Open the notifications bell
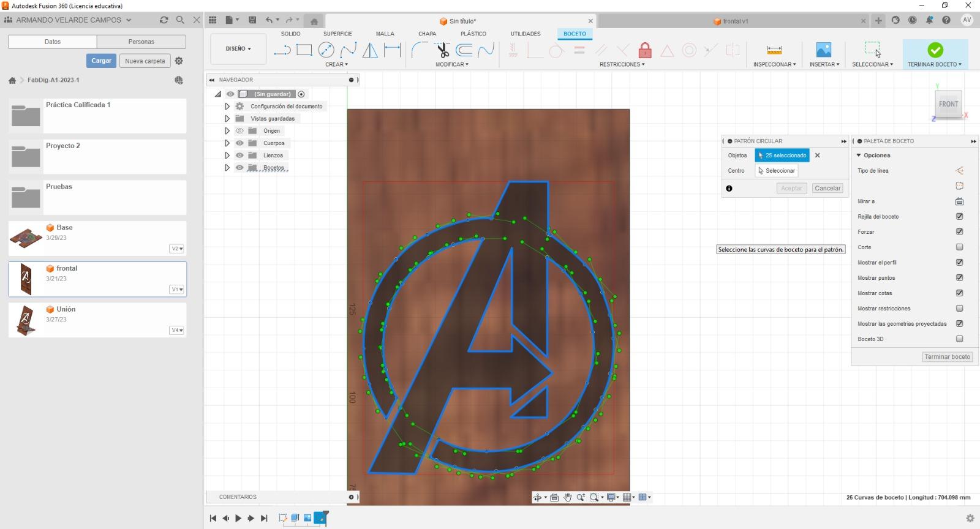Image resolution: width=980 pixels, height=529 pixels. tap(929, 20)
